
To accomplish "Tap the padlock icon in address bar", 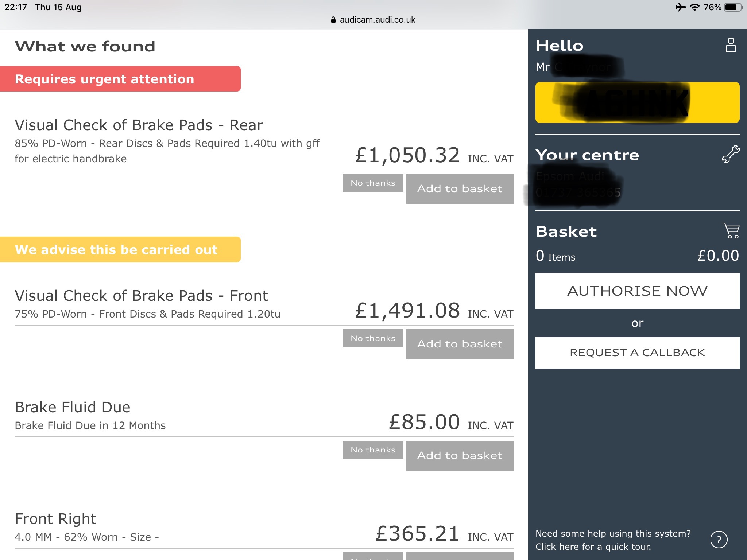I will click(x=333, y=20).
